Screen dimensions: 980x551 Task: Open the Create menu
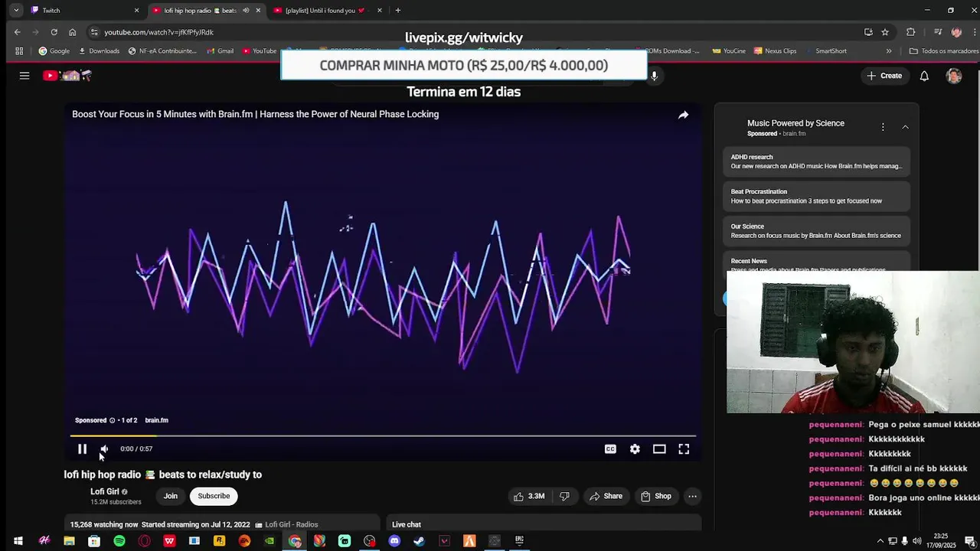[x=884, y=76]
